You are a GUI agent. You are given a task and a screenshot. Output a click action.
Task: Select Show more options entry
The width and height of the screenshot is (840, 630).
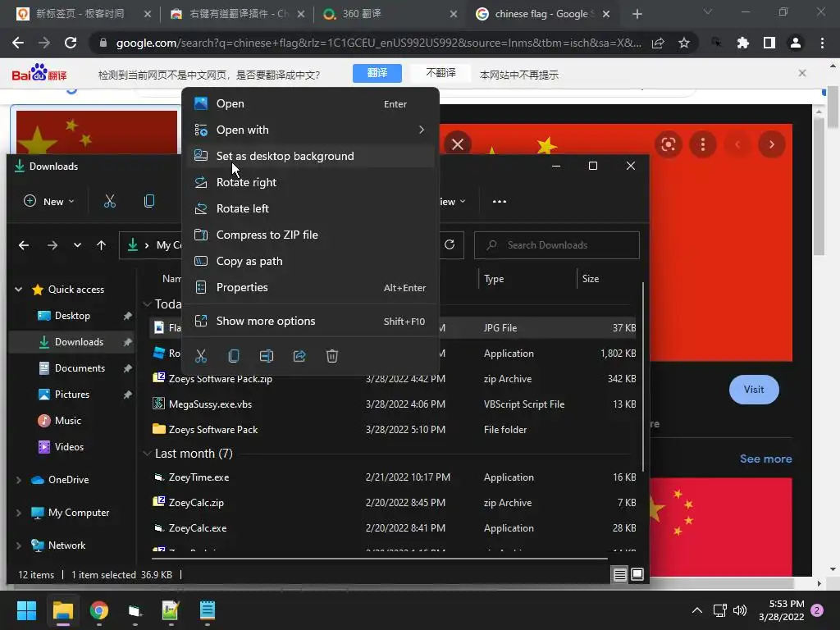pyautogui.click(x=310, y=321)
